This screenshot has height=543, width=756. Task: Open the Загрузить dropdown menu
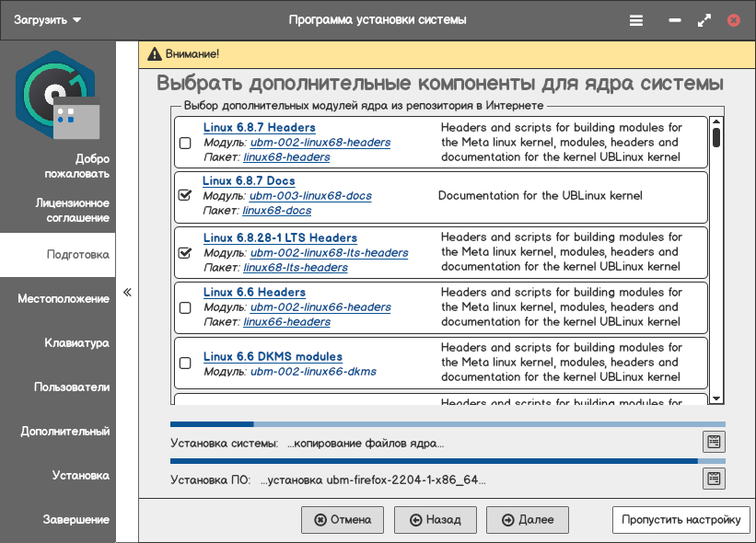click(x=48, y=19)
